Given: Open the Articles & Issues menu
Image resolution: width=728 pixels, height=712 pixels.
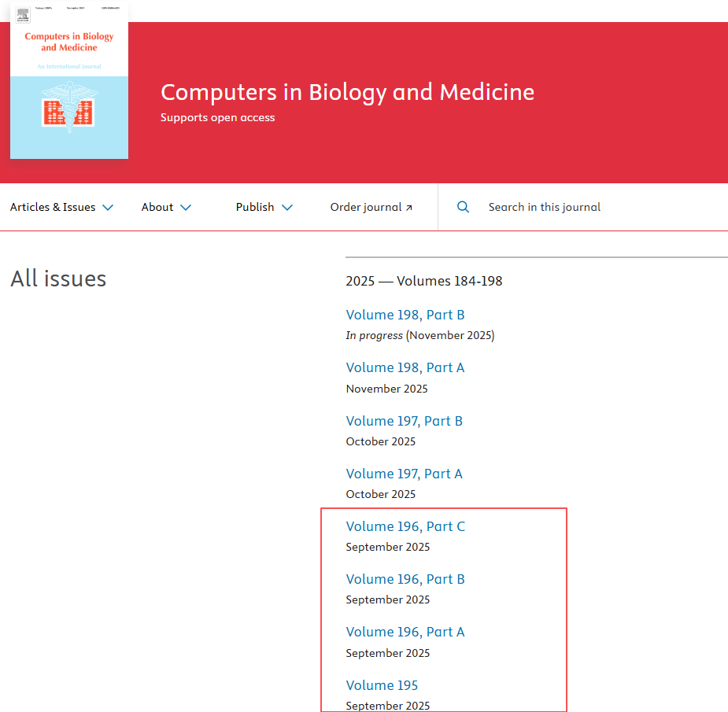Looking at the screenshot, I should [53, 207].
